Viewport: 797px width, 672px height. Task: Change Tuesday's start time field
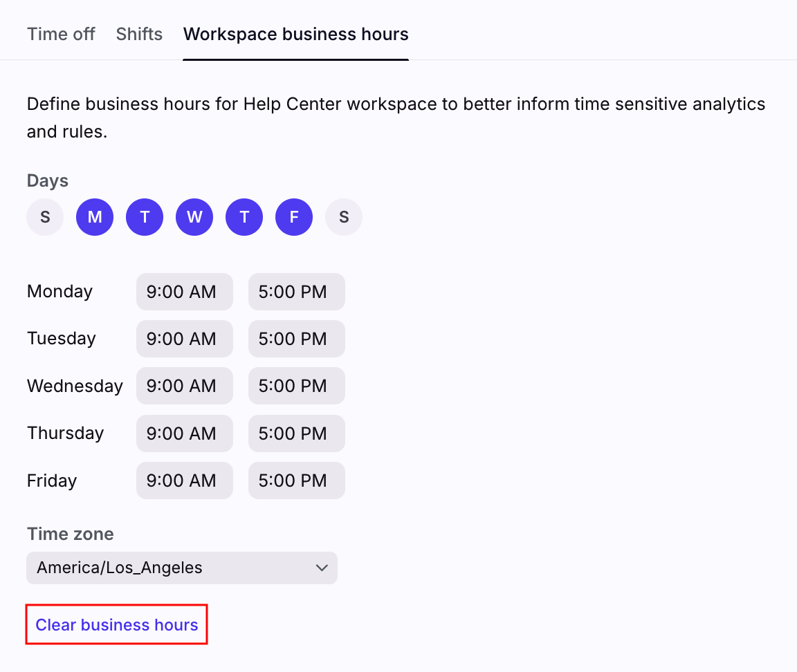(x=184, y=339)
